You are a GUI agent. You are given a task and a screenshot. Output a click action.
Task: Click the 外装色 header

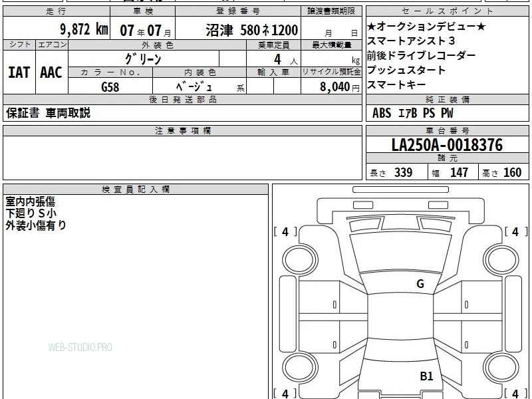(x=158, y=45)
